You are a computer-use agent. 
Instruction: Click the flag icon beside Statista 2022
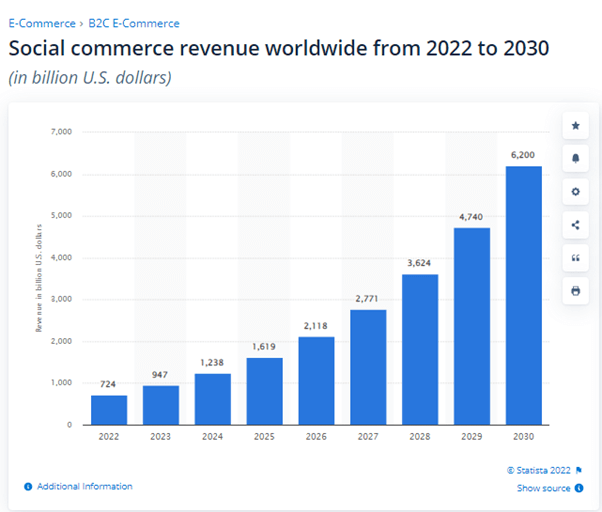[x=579, y=470]
